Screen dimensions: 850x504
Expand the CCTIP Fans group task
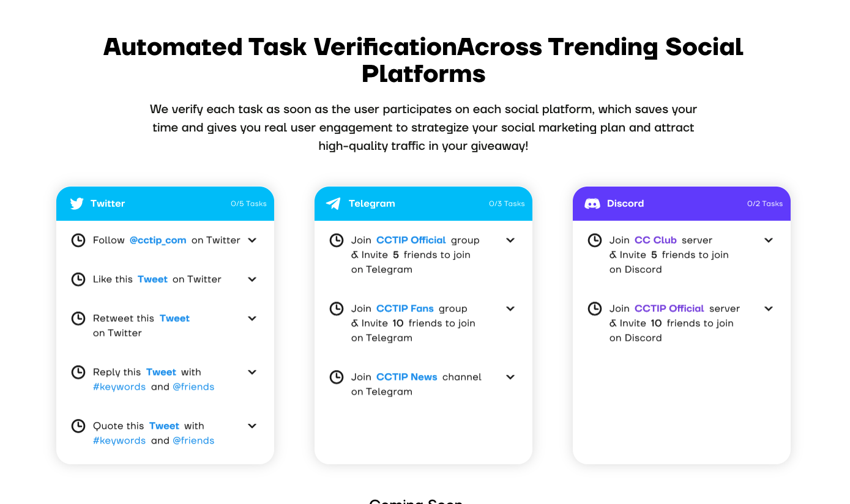510,309
